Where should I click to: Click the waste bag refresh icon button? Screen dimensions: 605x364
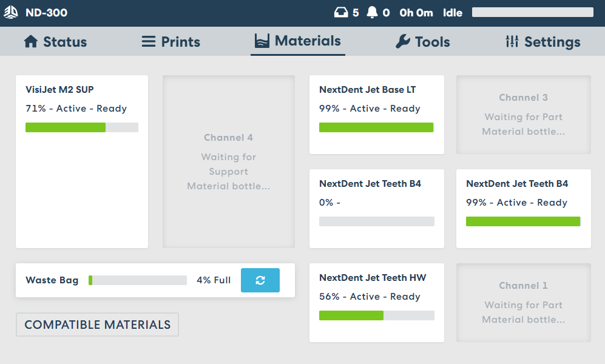coord(260,280)
